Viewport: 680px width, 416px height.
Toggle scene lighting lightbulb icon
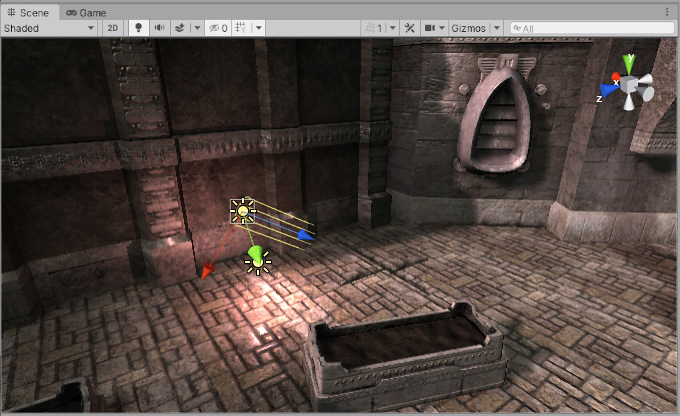tap(138, 28)
